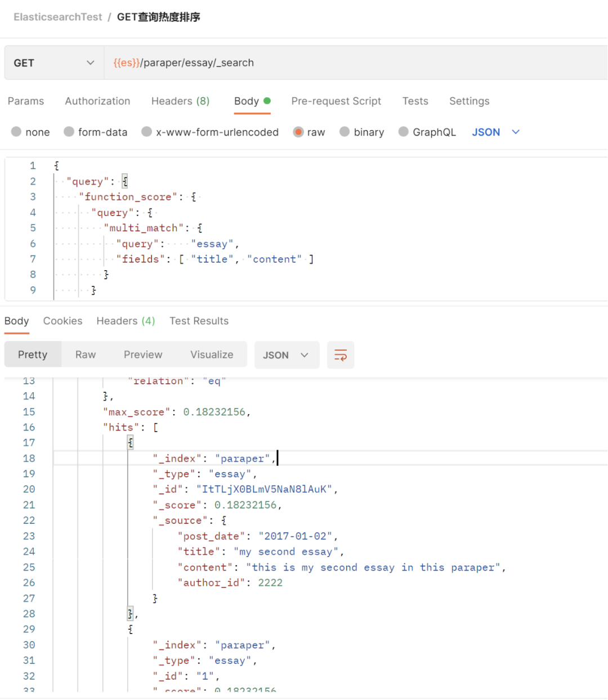Open the GET method dropdown
Viewport: 608px width, 700px height.
pyautogui.click(x=54, y=63)
